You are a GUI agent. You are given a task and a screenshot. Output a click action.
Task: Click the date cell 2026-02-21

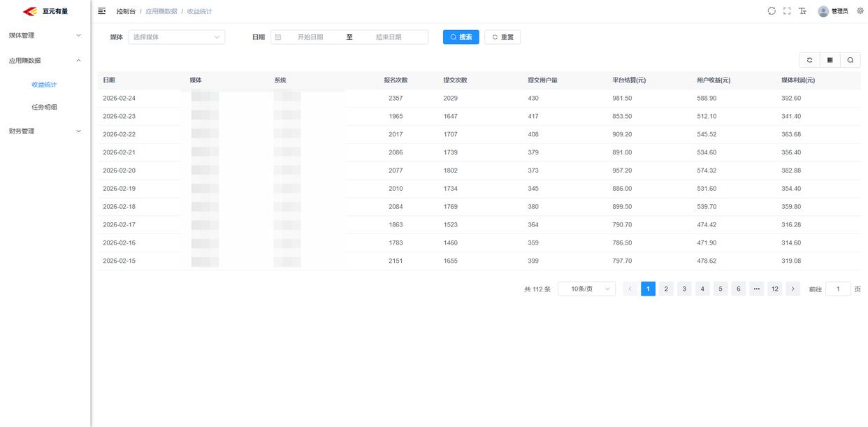coord(119,152)
